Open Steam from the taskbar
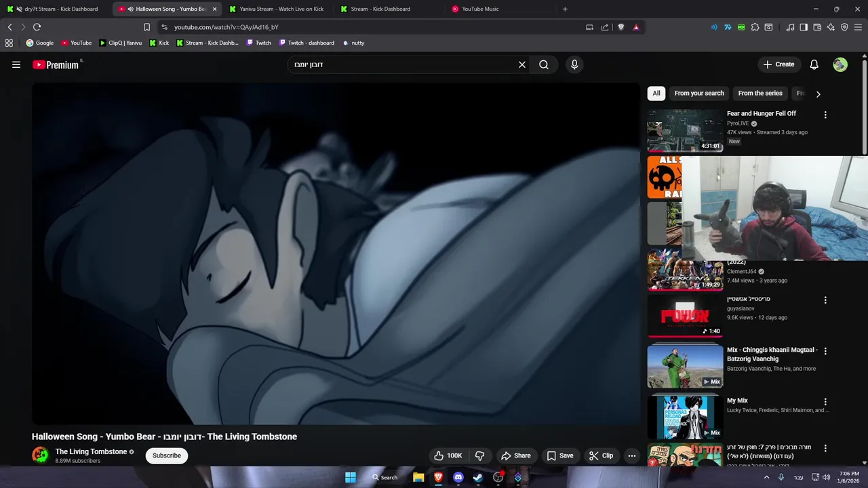868x488 pixels. point(478,477)
